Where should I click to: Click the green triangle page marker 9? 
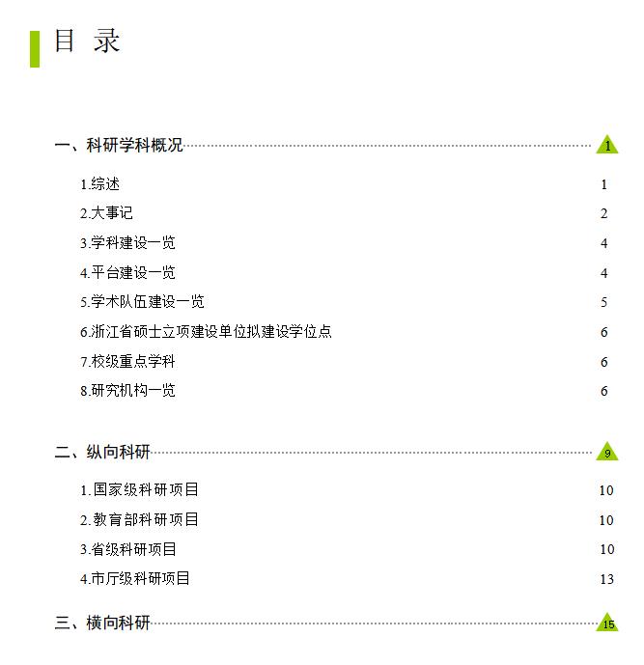point(607,453)
